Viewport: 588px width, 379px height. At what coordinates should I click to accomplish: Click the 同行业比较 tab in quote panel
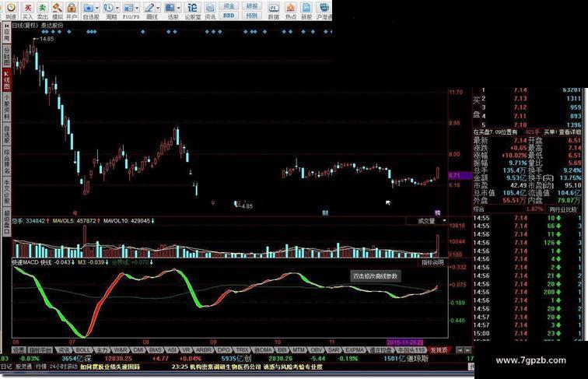point(563,210)
